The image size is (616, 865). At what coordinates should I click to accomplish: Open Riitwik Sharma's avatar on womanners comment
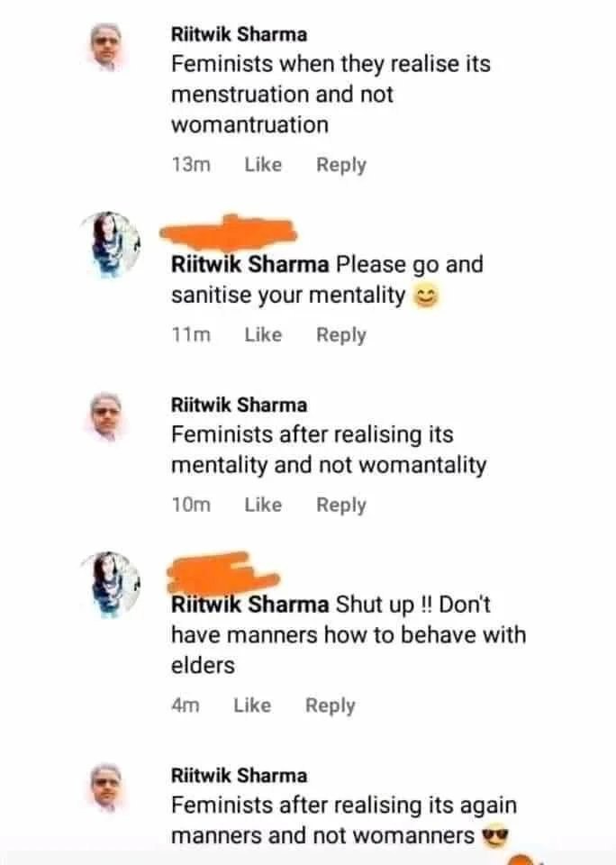[x=106, y=788]
